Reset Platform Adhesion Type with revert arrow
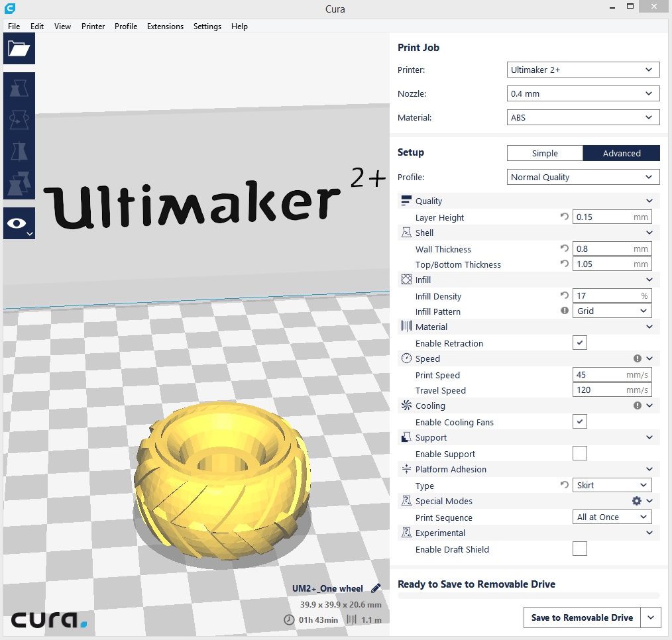Viewport: 672px width, 640px height. (565, 484)
